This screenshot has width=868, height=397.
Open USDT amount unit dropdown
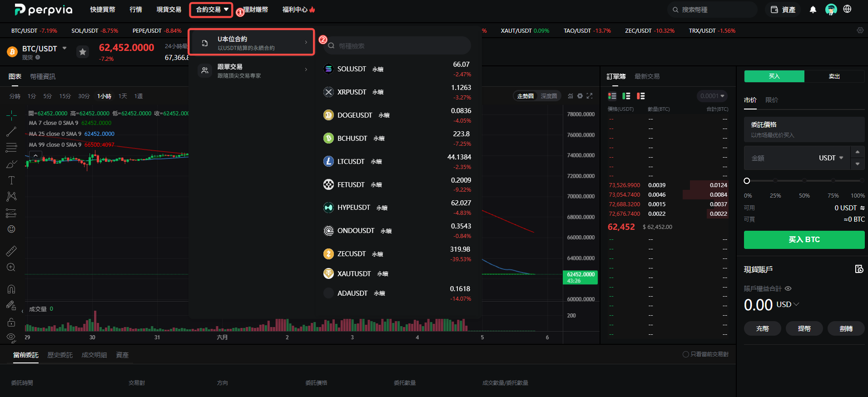pyautogui.click(x=831, y=158)
